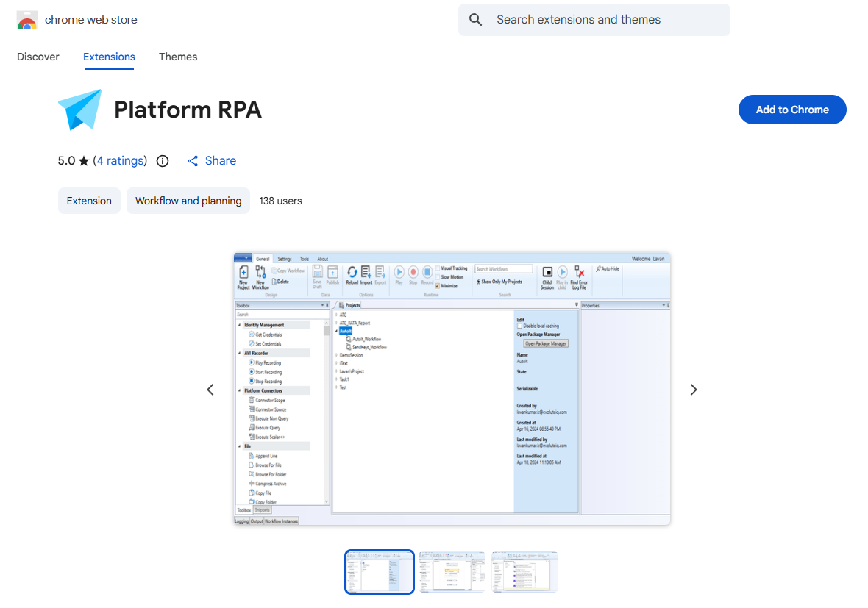The image size is (868, 608).
Task: Show the previous screenshot with left arrow
Action: tap(210, 390)
